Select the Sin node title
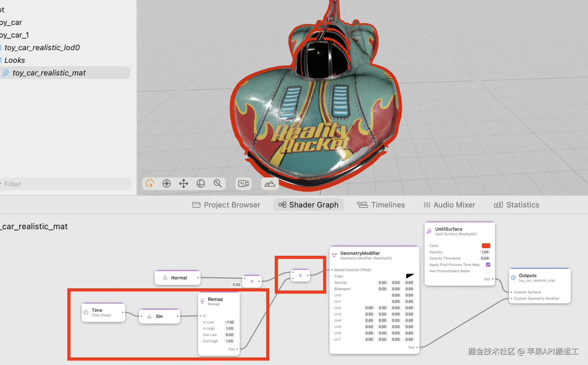588x365 pixels. click(x=159, y=316)
